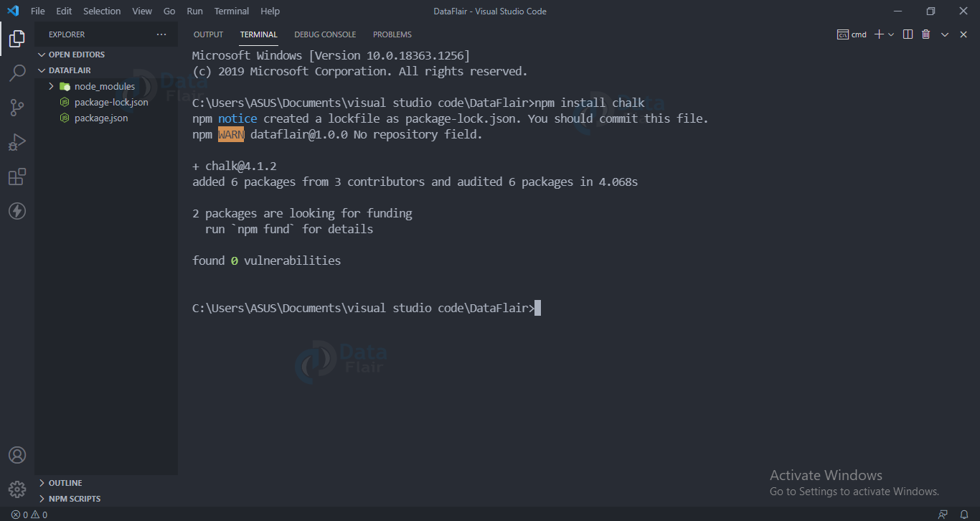
Task: Open the Extensions view
Action: click(x=17, y=177)
